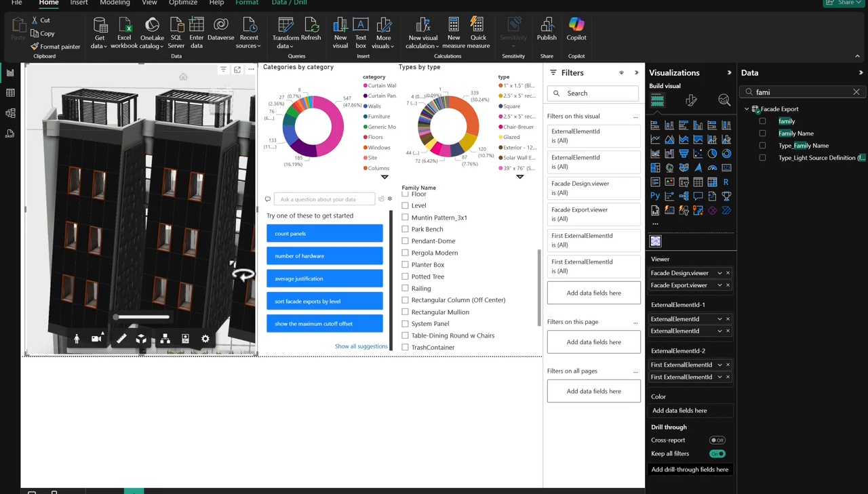This screenshot has height=494, width=868.
Task: Open focus mode on the 3D viewer visual
Action: click(237, 69)
